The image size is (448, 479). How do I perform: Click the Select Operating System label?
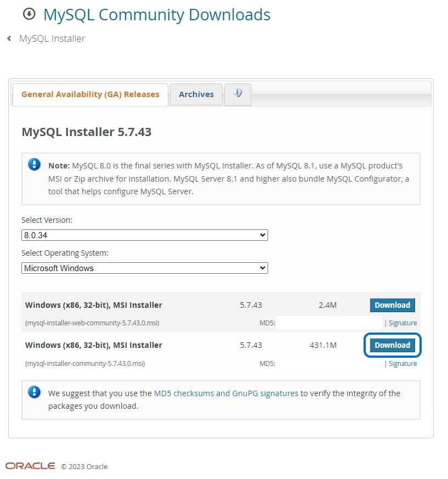click(x=65, y=253)
